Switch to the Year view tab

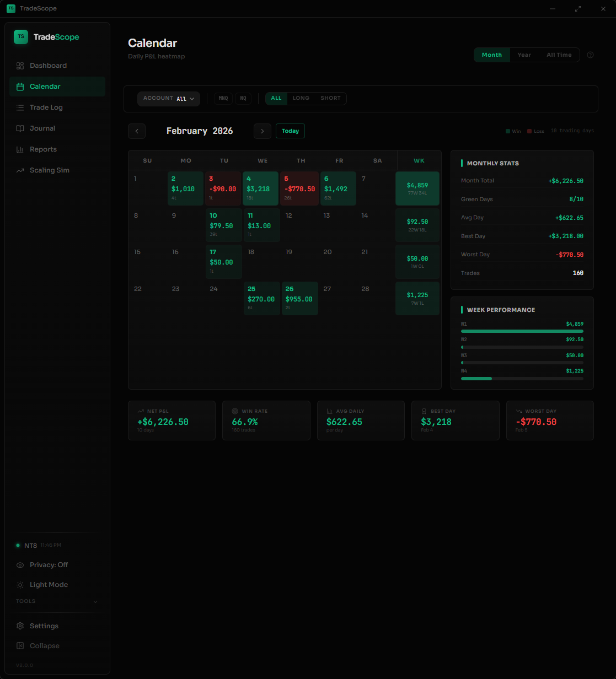pos(524,55)
